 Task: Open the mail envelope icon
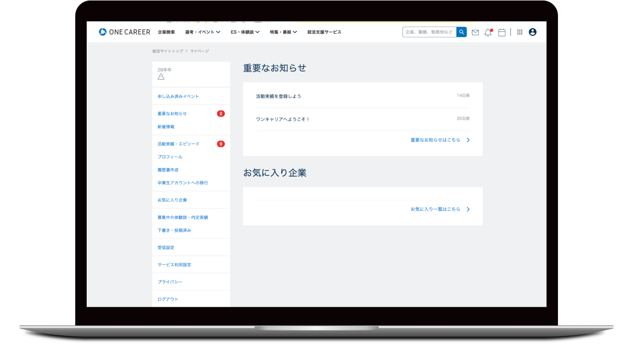475,32
